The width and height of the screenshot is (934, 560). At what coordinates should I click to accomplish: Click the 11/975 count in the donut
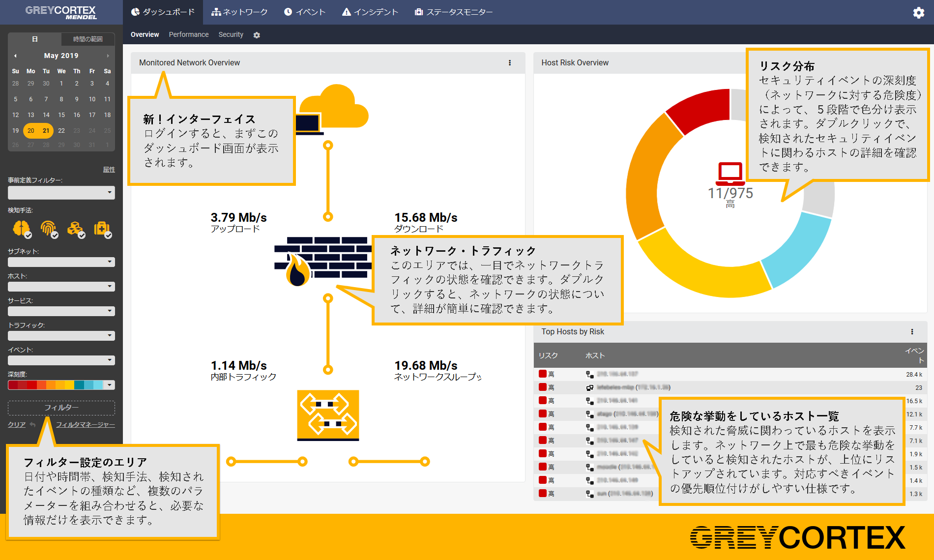coord(730,193)
